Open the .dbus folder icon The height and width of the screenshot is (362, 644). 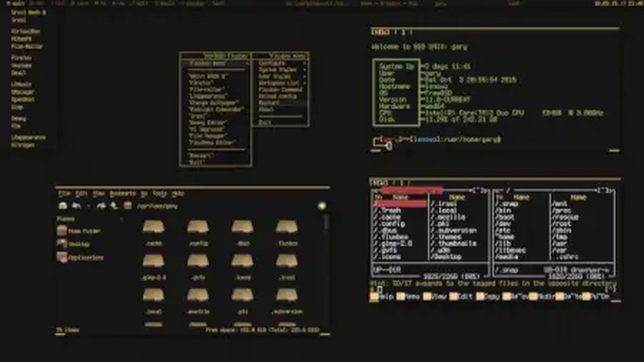pyautogui.click(x=243, y=227)
